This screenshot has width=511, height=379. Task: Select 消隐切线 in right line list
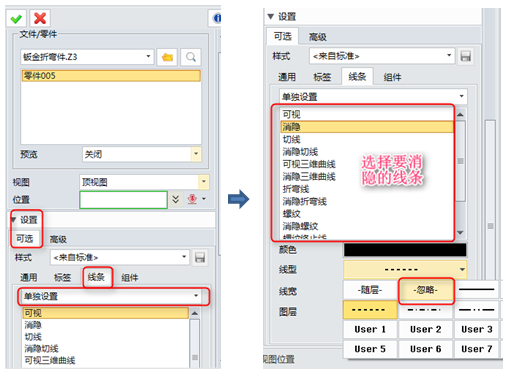click(x=300, y=152)
